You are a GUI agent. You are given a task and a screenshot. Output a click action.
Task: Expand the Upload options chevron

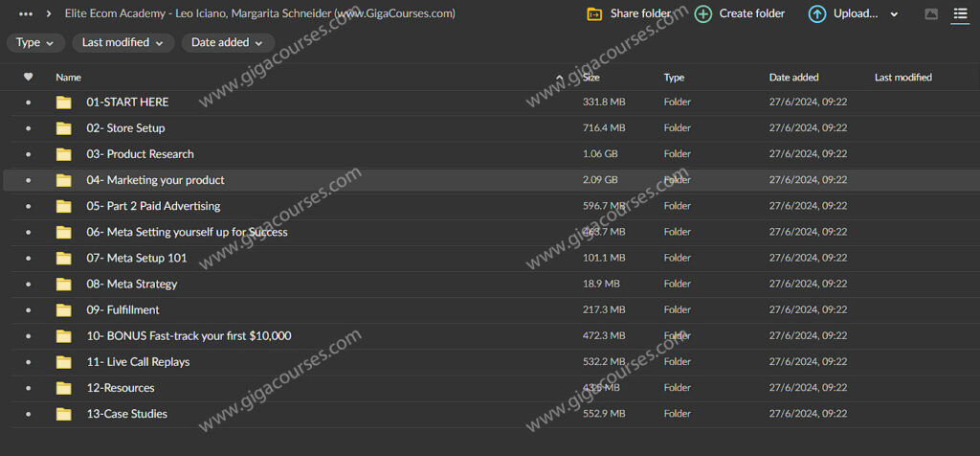[894, 14]
